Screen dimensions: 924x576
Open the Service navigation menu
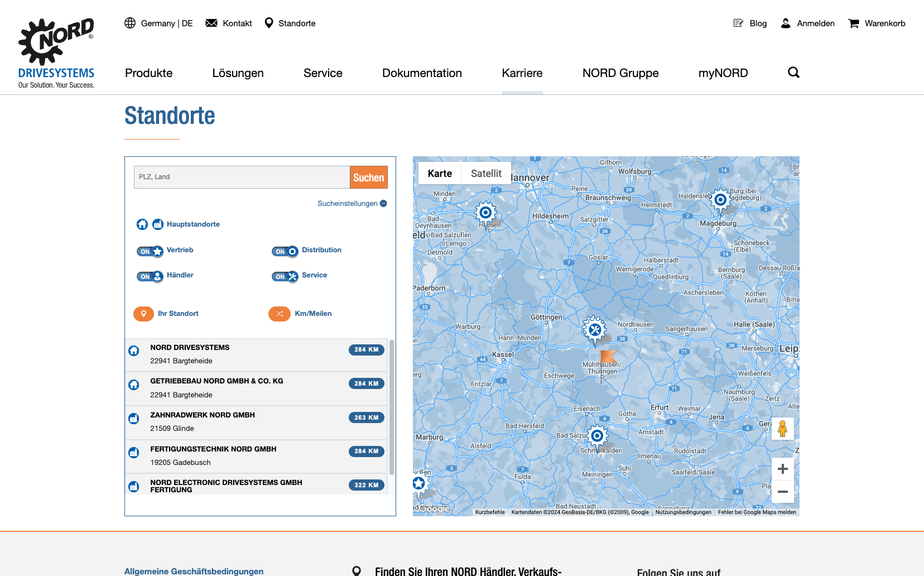[x=323, y=73]
